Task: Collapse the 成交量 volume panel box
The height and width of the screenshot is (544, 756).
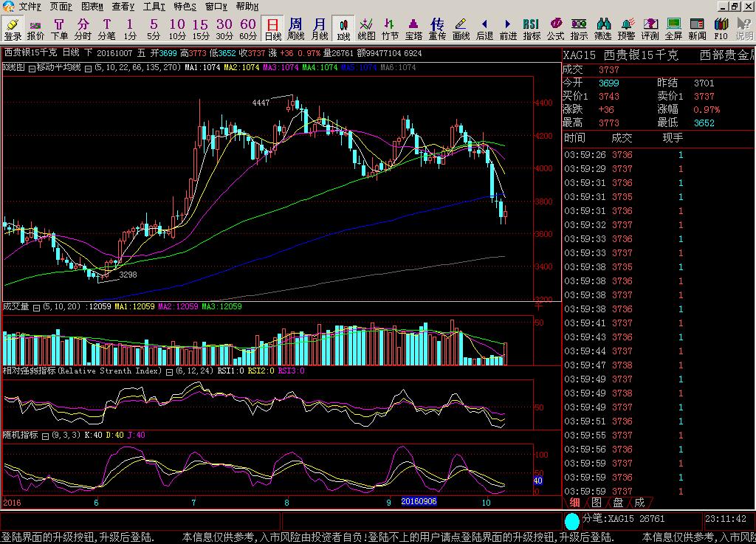Action: 36,307
